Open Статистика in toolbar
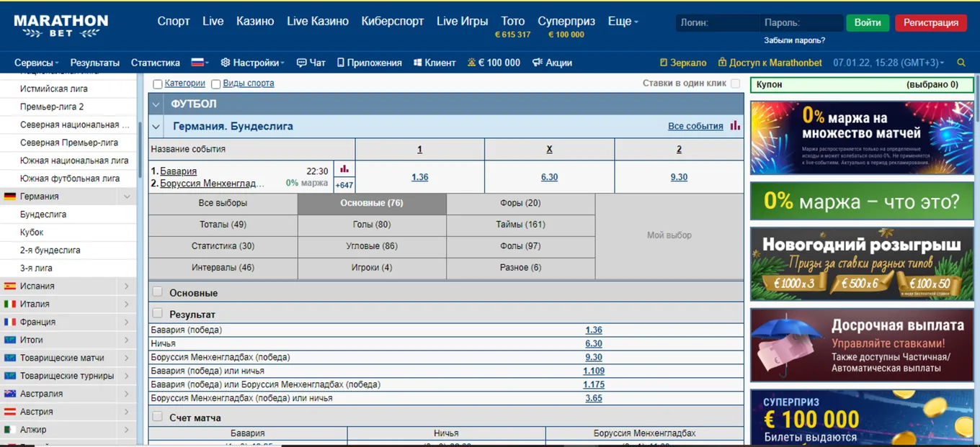This screenshot has width=980, height=447. click(156, 63)
